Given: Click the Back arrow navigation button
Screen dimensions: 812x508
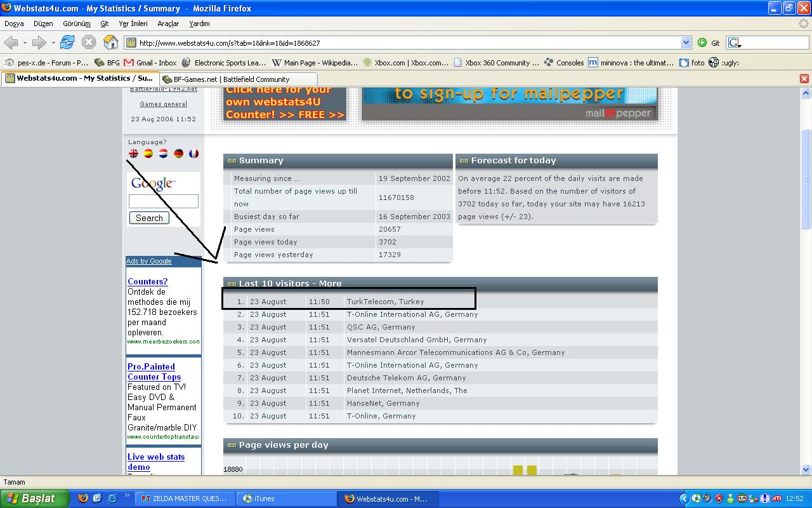Looking at the screenshot, I should [x=11, y=43].
